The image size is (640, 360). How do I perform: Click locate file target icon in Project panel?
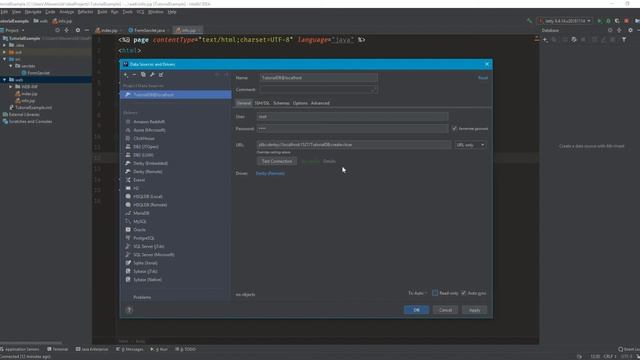(57, 30)
